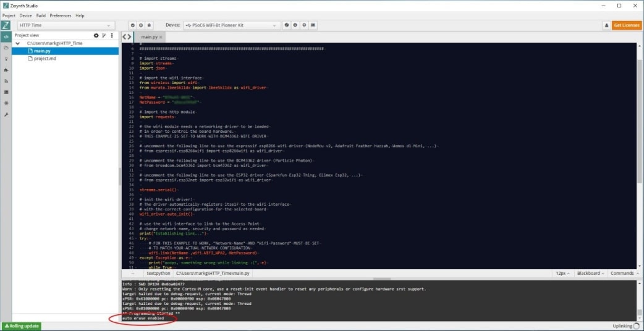Click the Zerynth Z logo icon
The image size is (644, 331).
point(6,25)
